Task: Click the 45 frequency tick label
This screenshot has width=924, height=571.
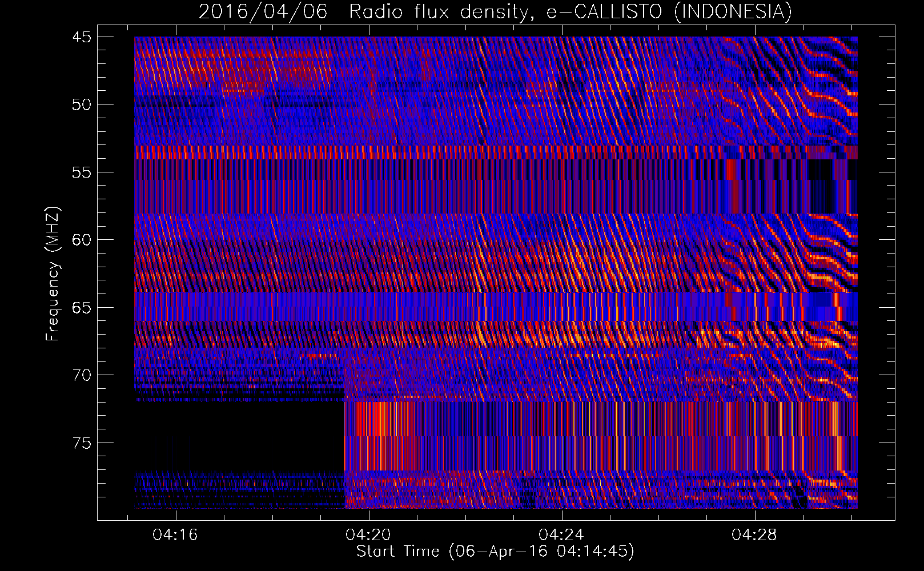Action: pyautogui.click(x=82, y=37)
